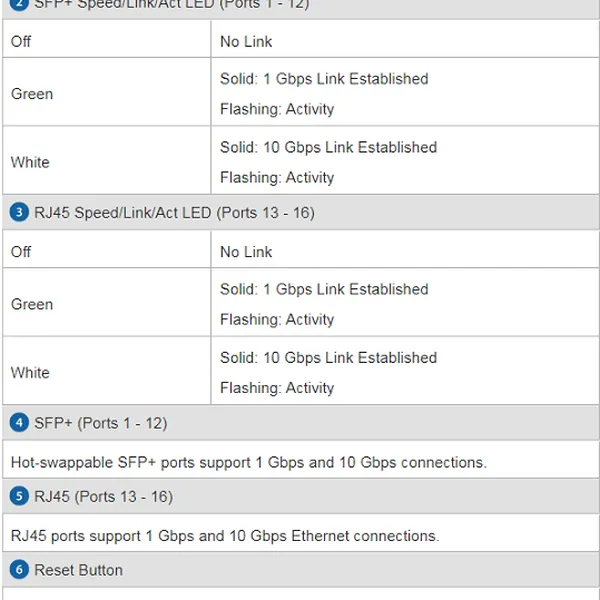Click the number 3 callout badge
The width and height of the screenshot is (600, 600).
19,213
